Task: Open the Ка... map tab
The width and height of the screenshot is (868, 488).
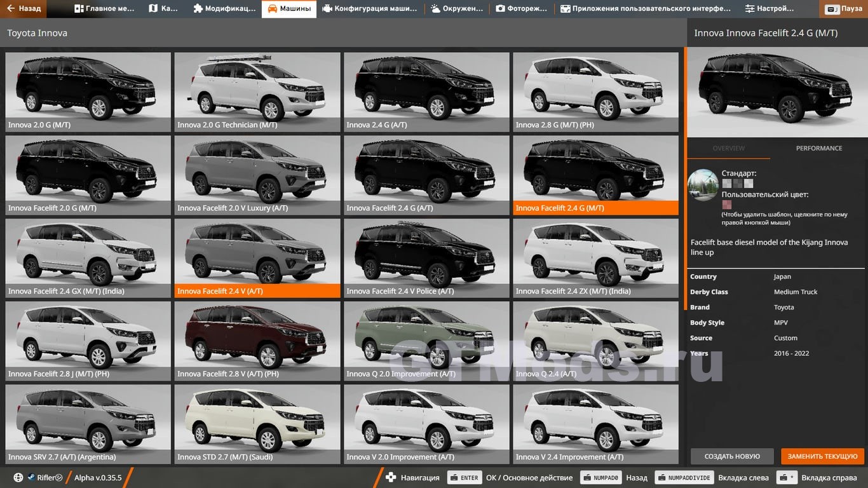Action: click(x=163, y=9)
